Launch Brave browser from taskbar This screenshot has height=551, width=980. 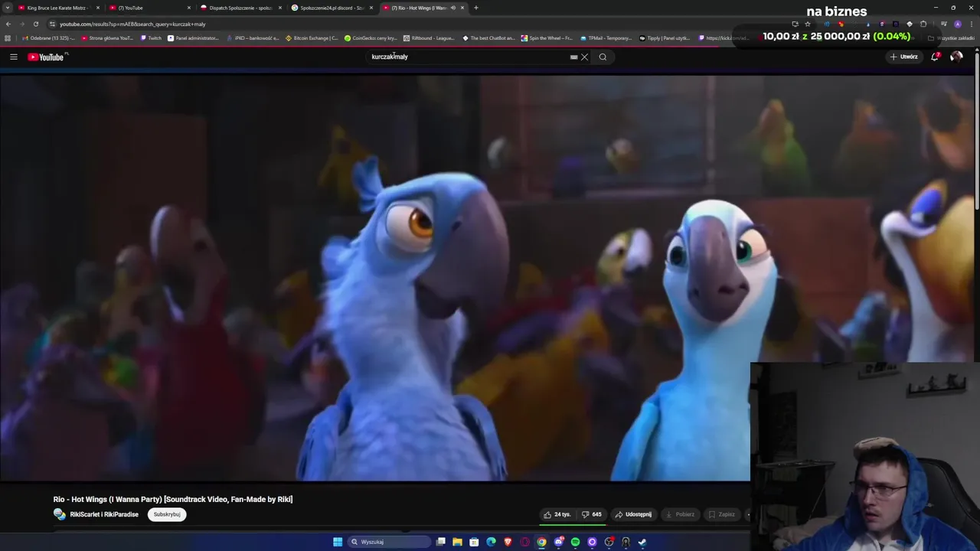(x=508, y=542)
